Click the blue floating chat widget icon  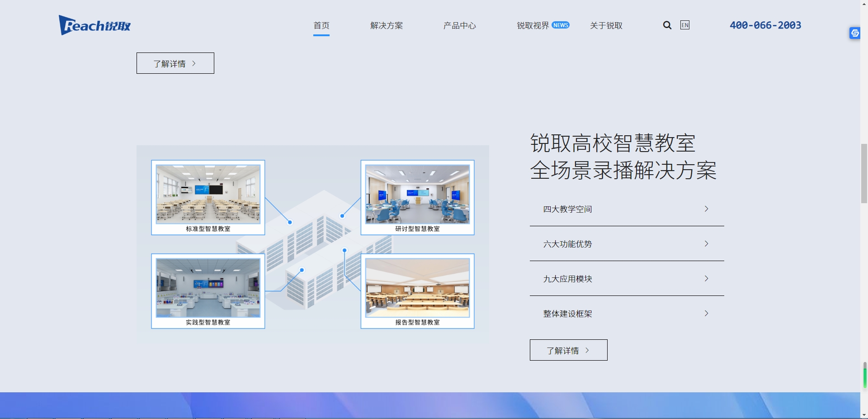854,33
